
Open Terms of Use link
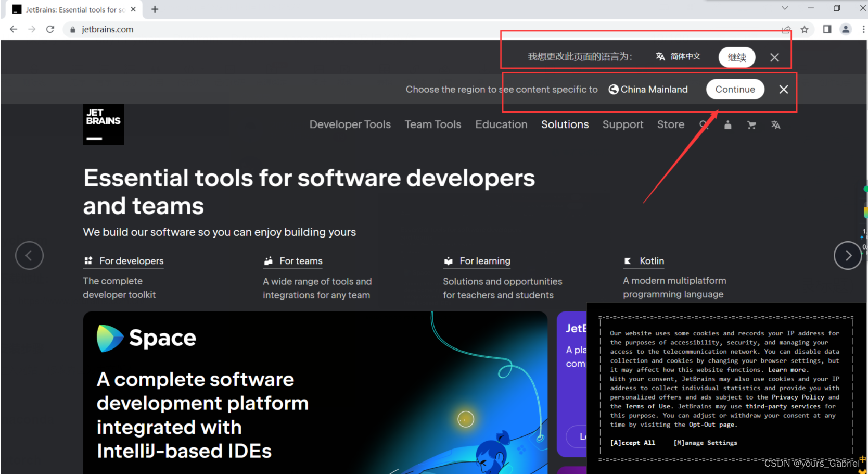click(x=648, y=406)
